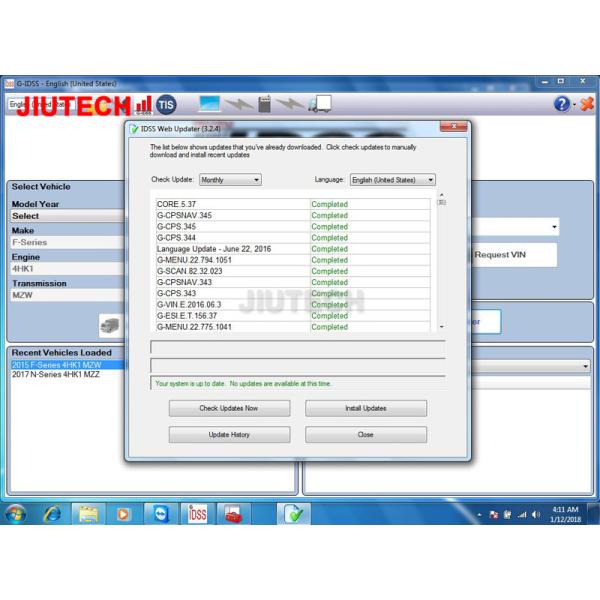Select the G-SCAN.82.32.023 row
The image size is (600, 600).
tap(293, 271)
